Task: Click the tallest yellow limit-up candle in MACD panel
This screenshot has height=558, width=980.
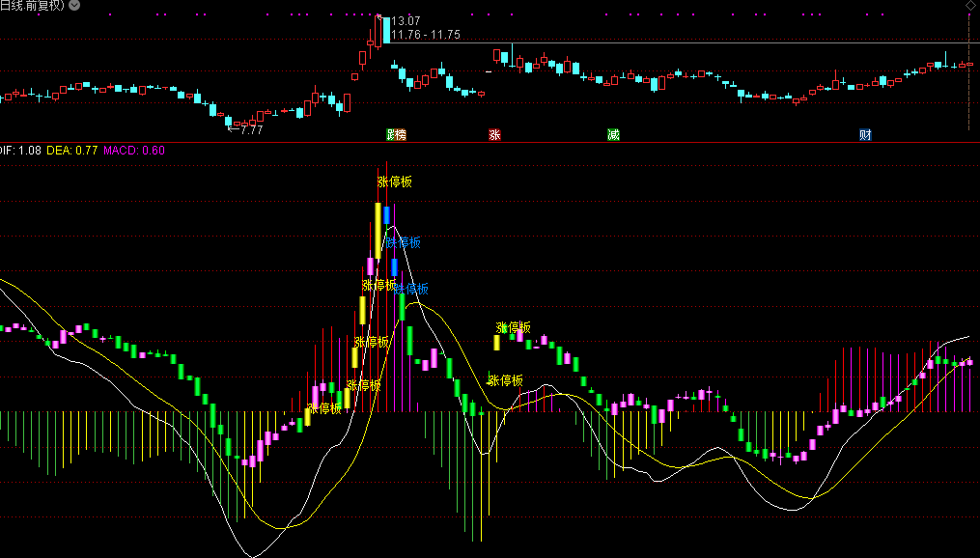Action: [x=378, y=230]
